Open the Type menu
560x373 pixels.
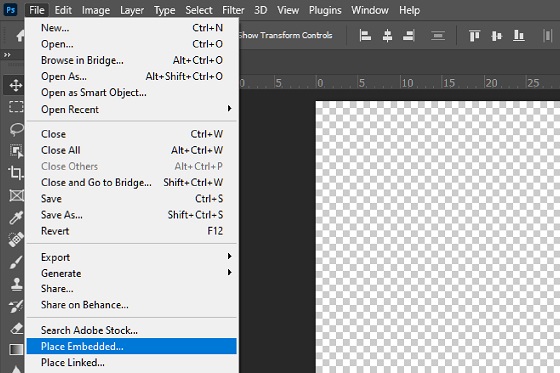[164, 10]
